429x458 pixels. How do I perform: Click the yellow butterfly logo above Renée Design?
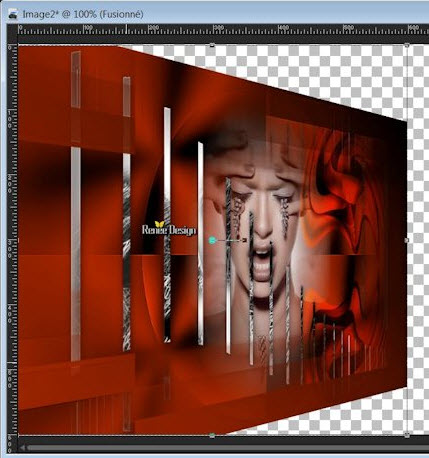pyautogui.click(x=159, y=224)
